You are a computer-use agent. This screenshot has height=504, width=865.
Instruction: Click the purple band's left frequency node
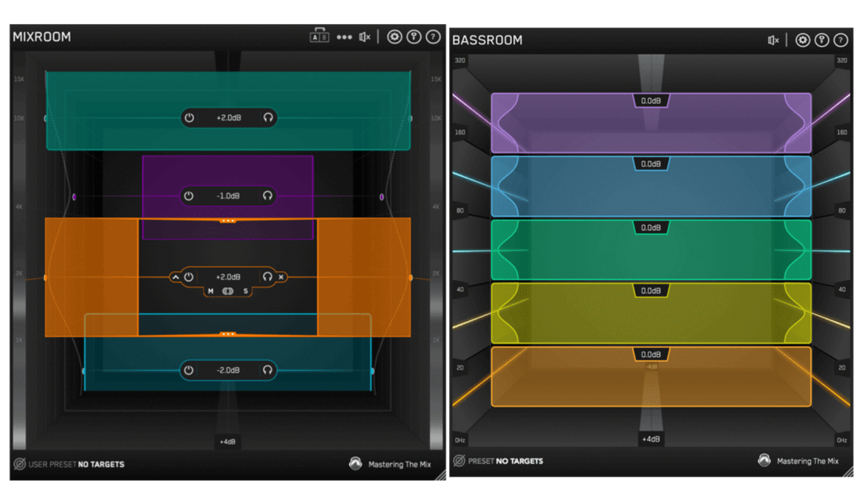[74, 197]
